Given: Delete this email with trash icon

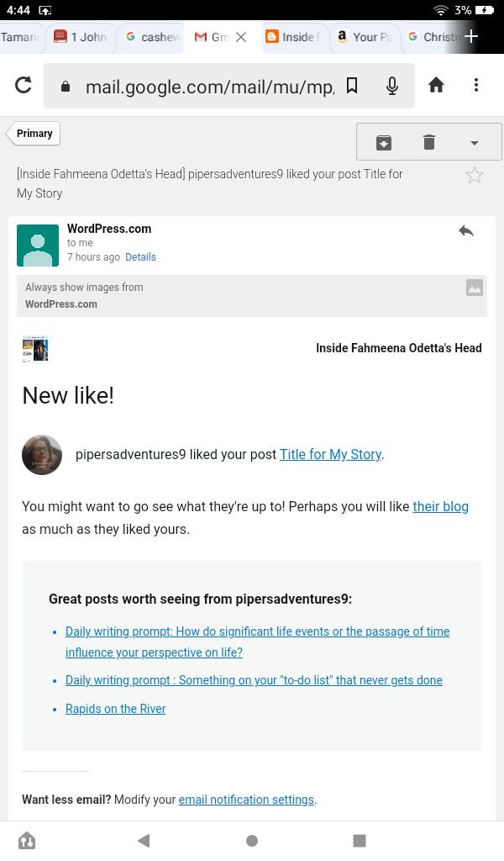Looking at the screenshot, I should [429, 142].
